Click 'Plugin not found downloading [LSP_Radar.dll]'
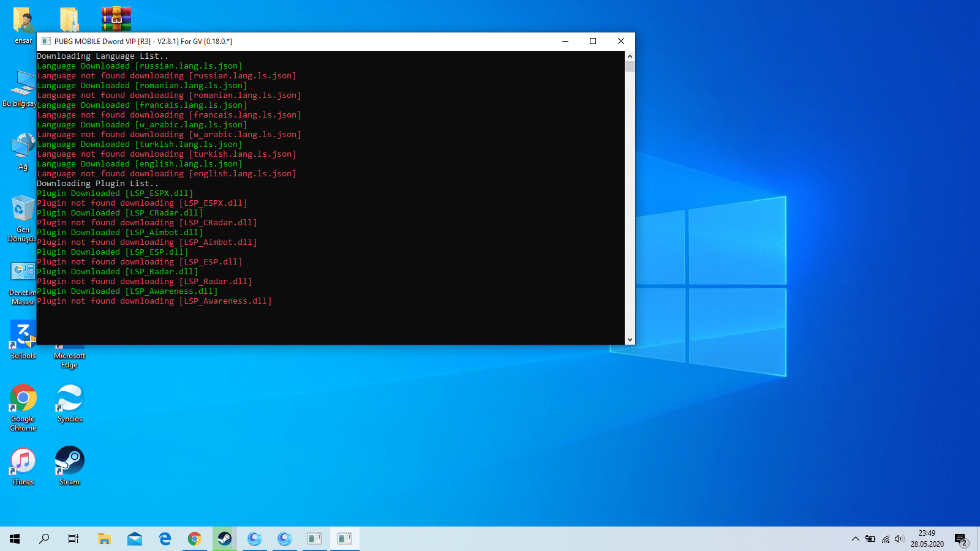 145,282
